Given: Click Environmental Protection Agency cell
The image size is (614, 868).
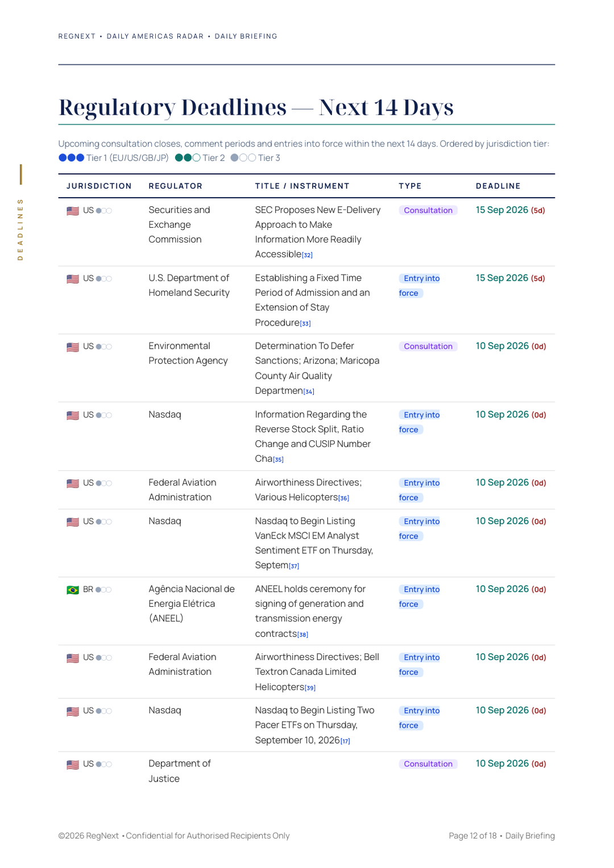Looking at the screenshot, I should 188,353.
